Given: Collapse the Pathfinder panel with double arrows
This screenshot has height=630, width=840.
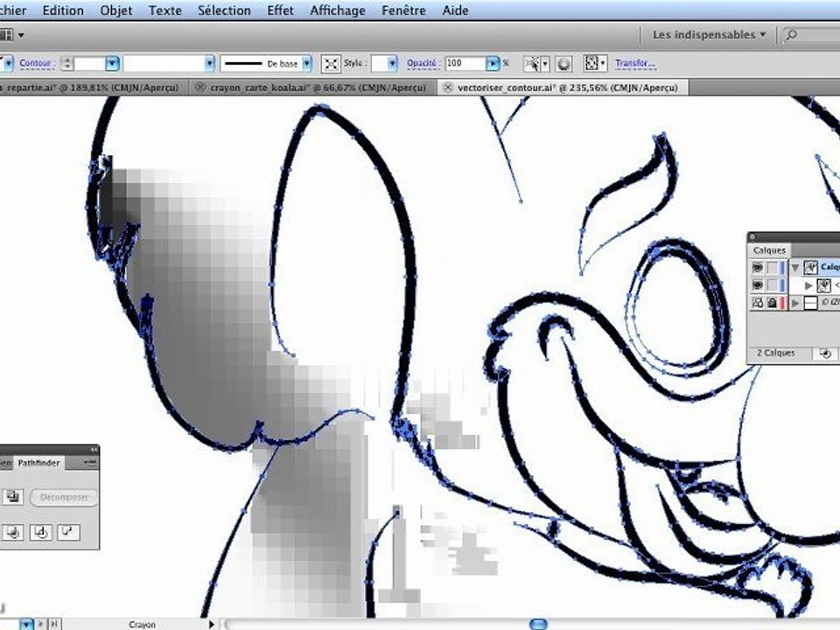Looking at the screenshot, I should tap(94, 450).
